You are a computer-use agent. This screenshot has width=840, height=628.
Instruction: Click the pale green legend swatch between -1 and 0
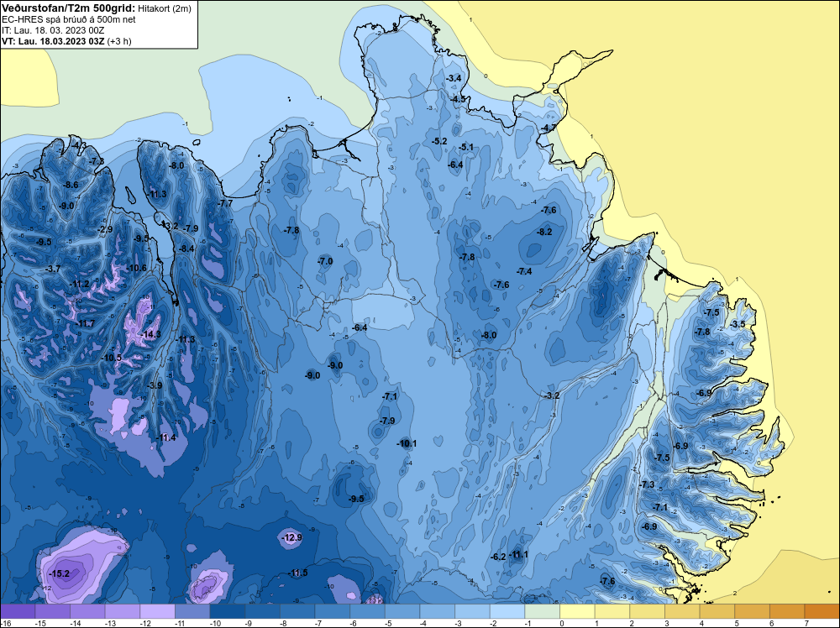(542, 611)
